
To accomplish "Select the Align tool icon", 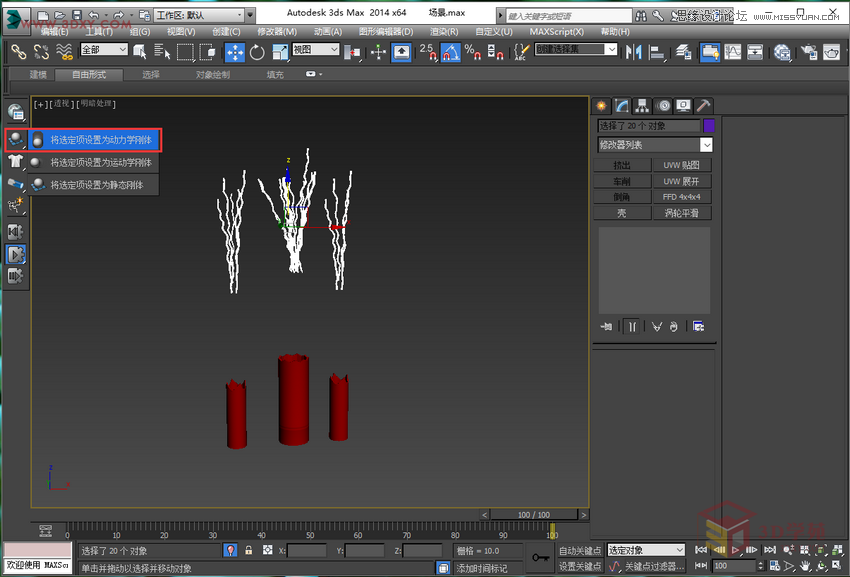I will pos(656,52).
